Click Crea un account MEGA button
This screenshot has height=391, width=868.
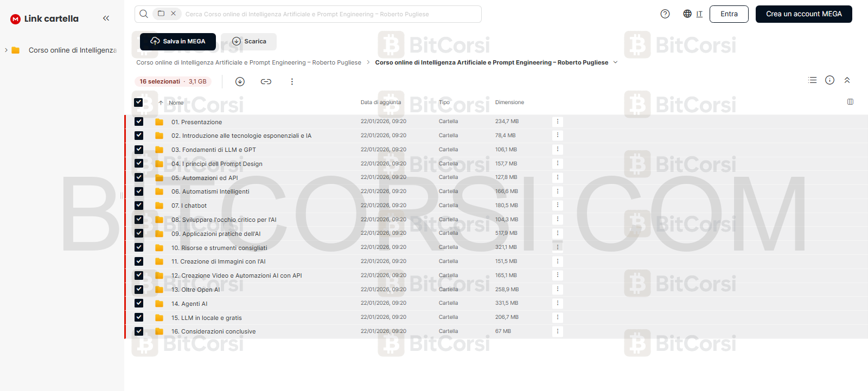click(x=803, y=14)
